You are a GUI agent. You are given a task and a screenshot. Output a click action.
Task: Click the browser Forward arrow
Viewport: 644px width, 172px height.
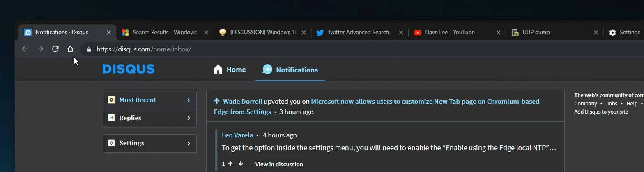tap(40, 49)
